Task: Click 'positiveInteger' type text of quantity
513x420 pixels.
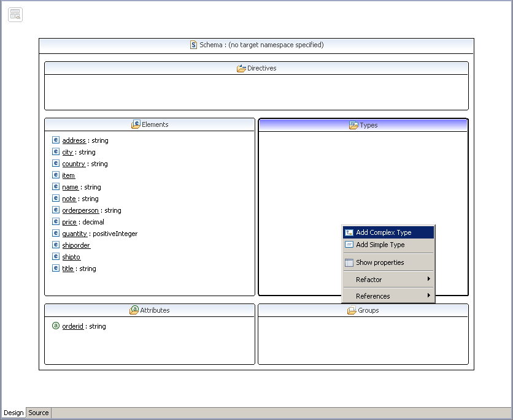Action: (115, 234)
